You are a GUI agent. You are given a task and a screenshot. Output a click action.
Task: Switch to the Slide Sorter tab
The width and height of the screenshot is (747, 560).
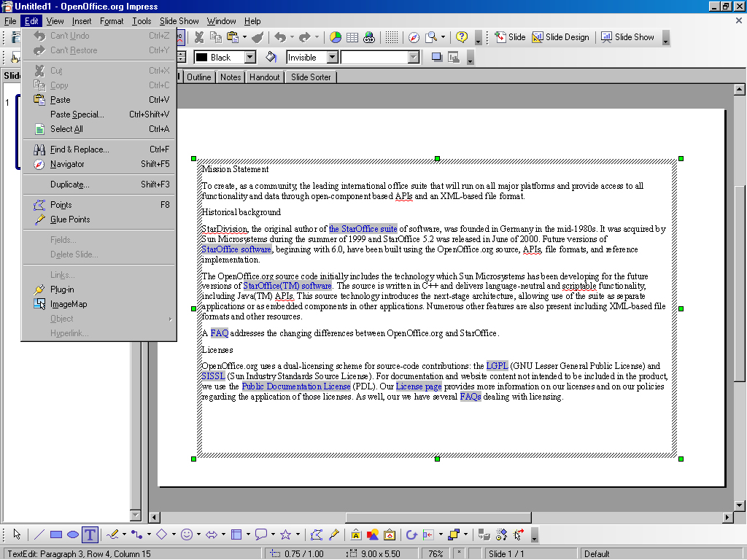pyautogui.click(x=311, y=77)
